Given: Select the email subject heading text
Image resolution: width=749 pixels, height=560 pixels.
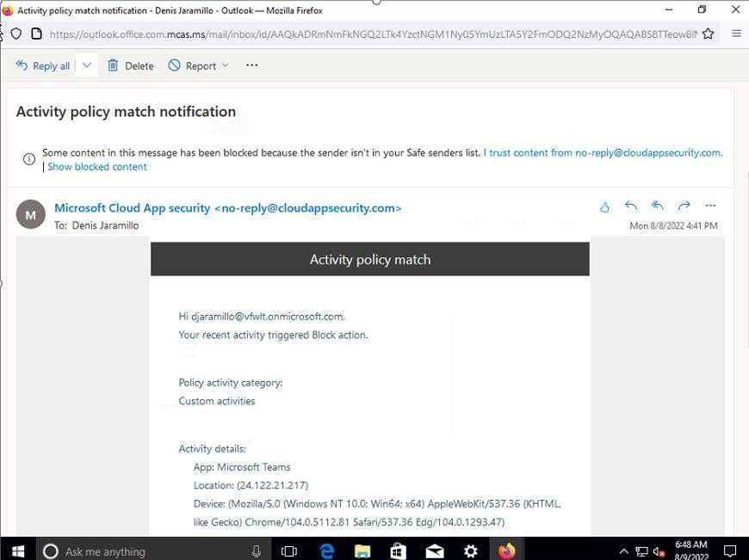Looking at the screenshot, I should point(126,112).
